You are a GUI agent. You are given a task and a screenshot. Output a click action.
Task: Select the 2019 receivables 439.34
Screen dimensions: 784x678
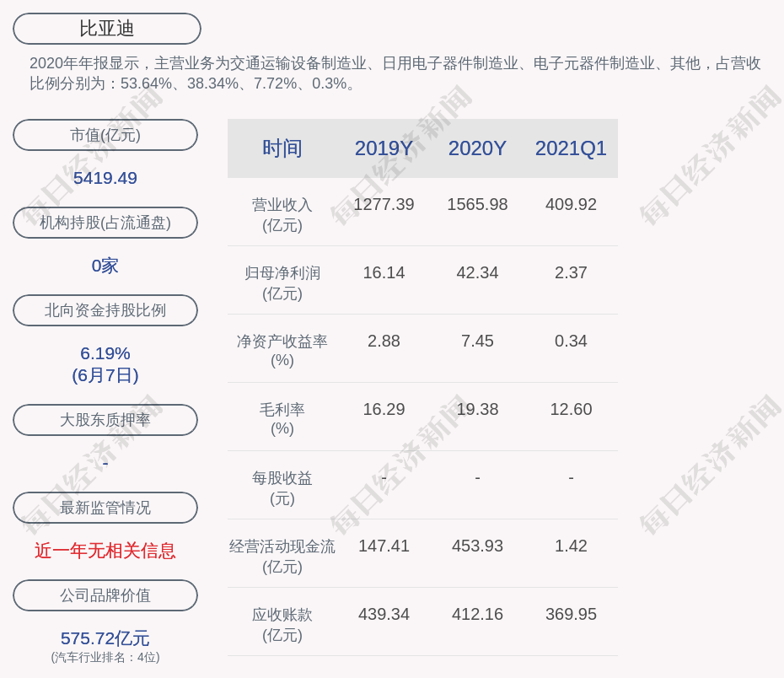coord(384,614)
